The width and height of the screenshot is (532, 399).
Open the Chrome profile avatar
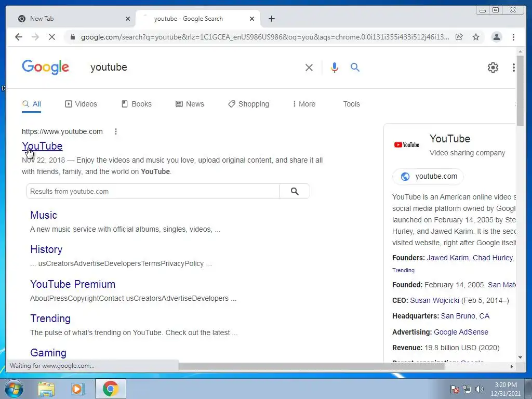(x=496, y=37)
